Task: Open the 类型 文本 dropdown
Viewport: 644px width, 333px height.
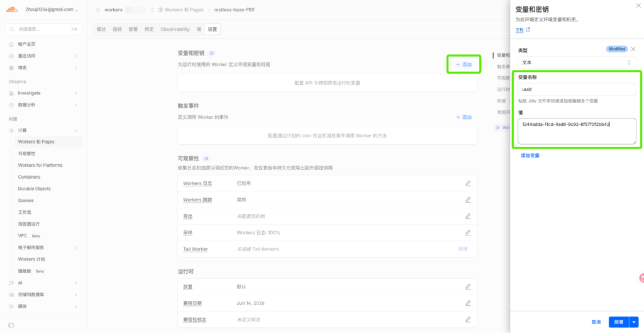Action: 577,62
